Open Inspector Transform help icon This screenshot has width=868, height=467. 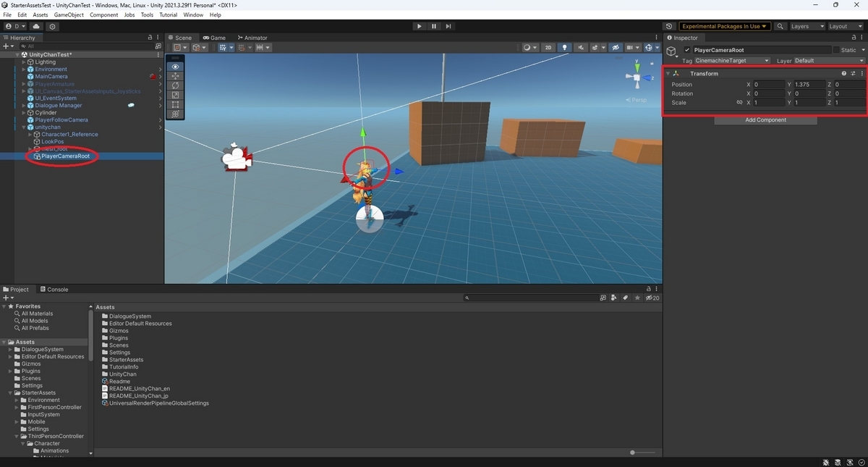click(844, 74)
